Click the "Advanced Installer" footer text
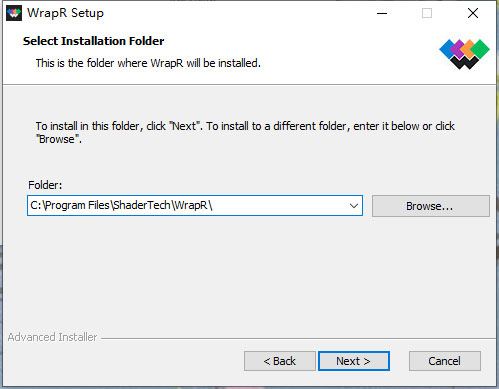This screenshot has width=499, height=389. [52, 337]
